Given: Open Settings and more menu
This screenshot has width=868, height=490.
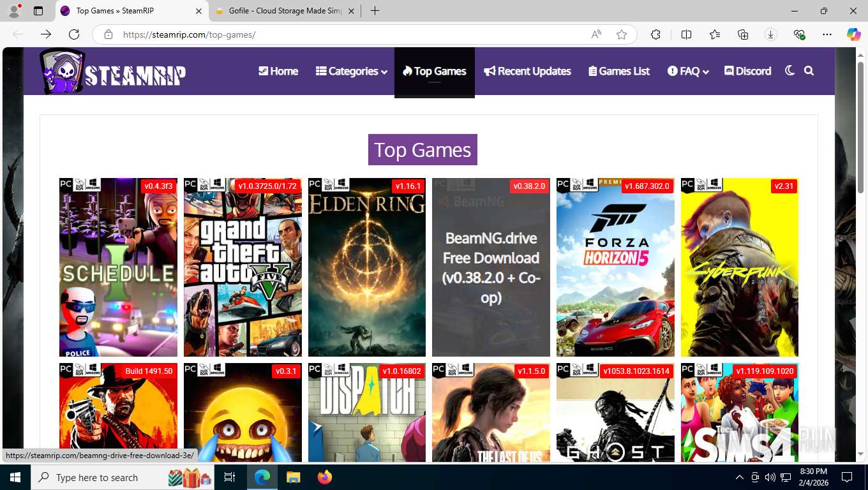Looking at the screenshot, I should click(827, 34).
